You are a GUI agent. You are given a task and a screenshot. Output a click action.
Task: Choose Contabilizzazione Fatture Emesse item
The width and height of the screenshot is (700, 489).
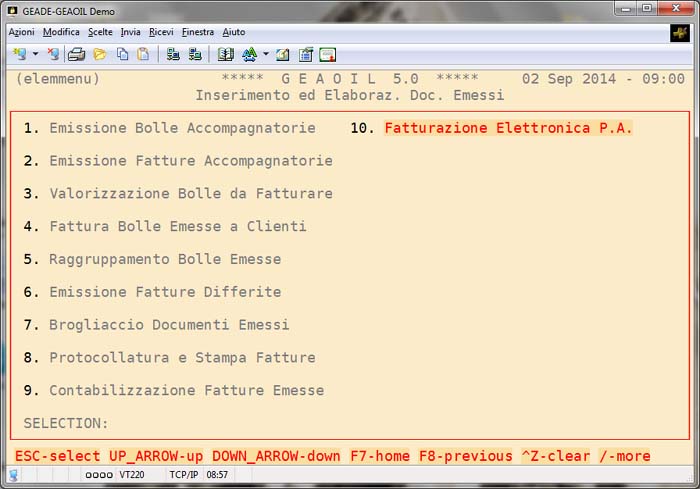[186, 390]
